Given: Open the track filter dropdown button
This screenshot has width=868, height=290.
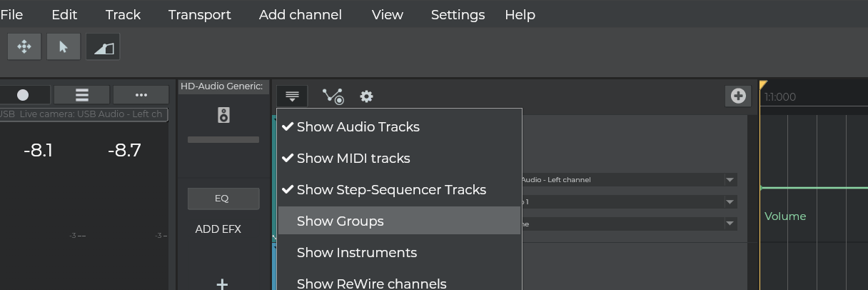Looking at the screenshot, I should (292, 96).
